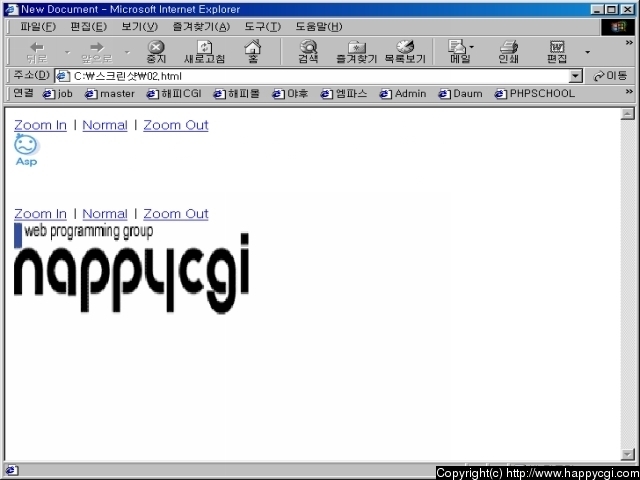This screenshot has width=640, height=480.
Task: Click the vertical scrollbar down arrow
Action: (627, 454)
